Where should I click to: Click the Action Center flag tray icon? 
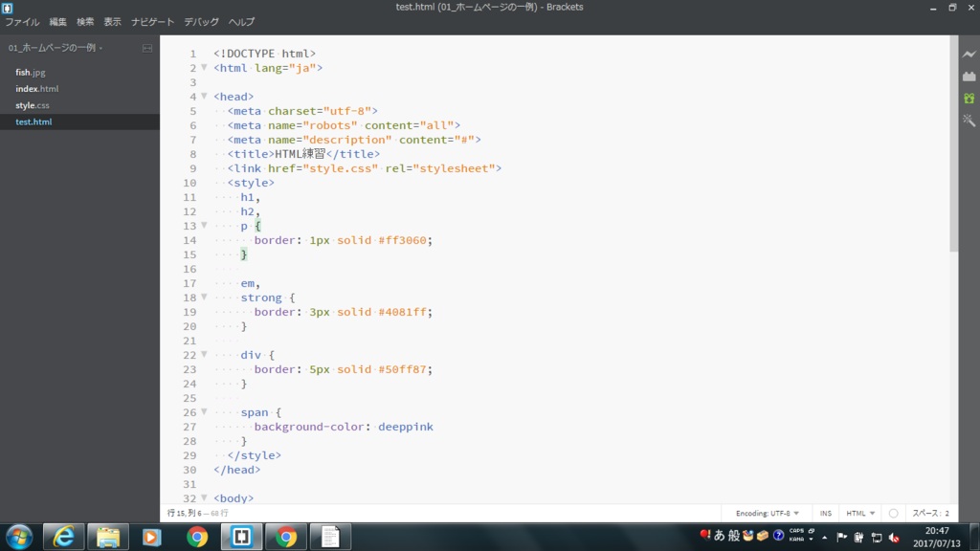pos(841,538)
